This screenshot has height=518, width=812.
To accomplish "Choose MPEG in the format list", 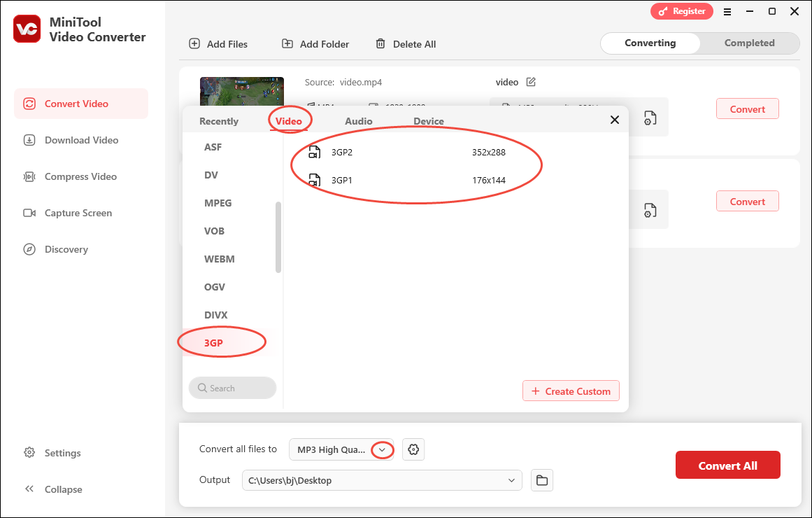I will (x=218, y=203).
